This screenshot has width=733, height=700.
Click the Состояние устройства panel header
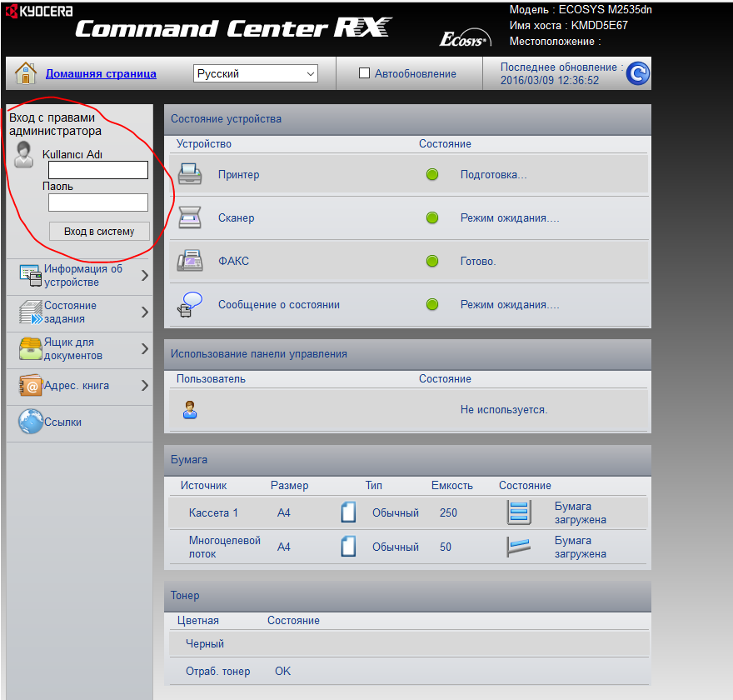pyautogui.click(x=407, y=119)
